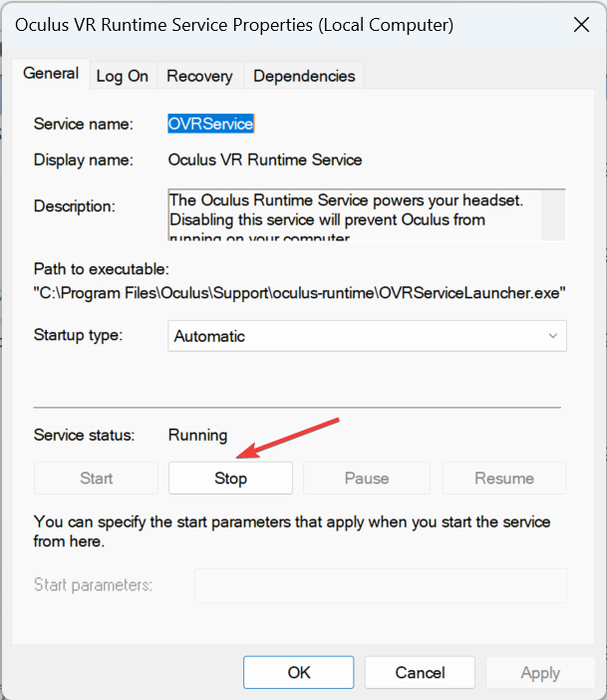This screenshot has height=700, width=607.
Task: Click the Oculus VR Runtime Service display name
Action: 265,160
